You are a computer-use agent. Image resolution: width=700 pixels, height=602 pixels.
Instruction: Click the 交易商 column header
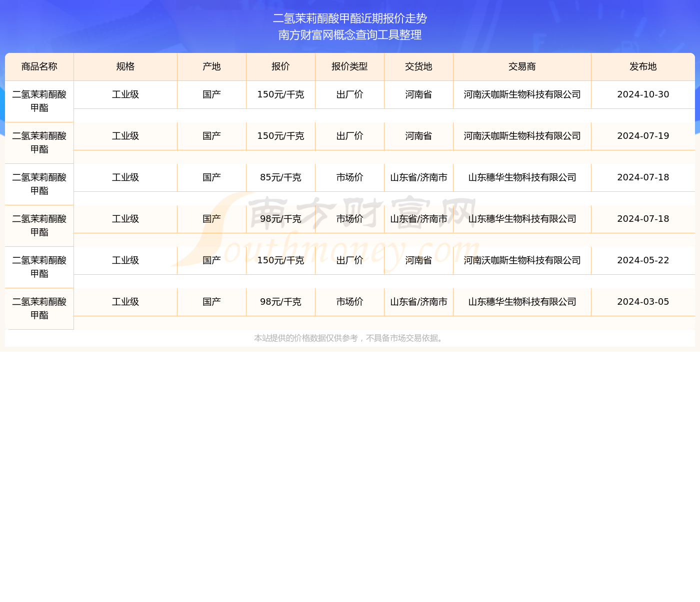[522, 66]
